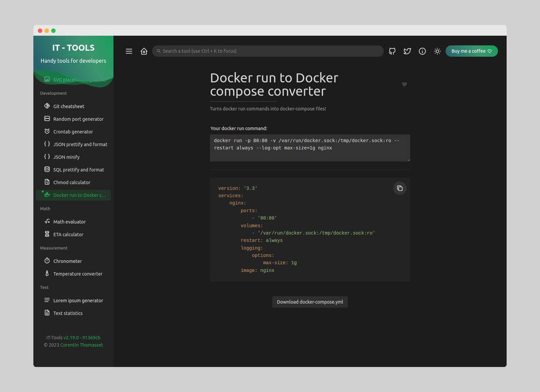Click the docker.sock volumes entry line

point(314,233)
